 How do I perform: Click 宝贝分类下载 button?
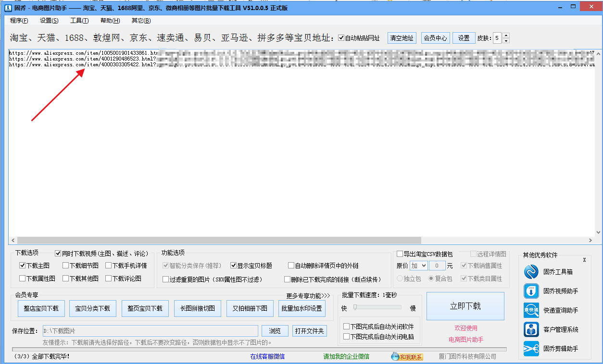[x=93, y=308]
